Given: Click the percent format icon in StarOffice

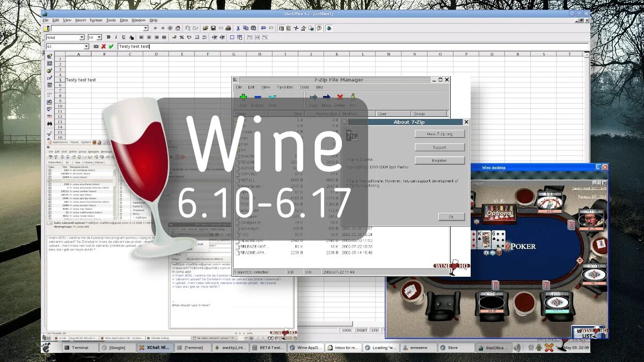Looking at the screenshot, I should pyautogui.click(x=182, y=37).
